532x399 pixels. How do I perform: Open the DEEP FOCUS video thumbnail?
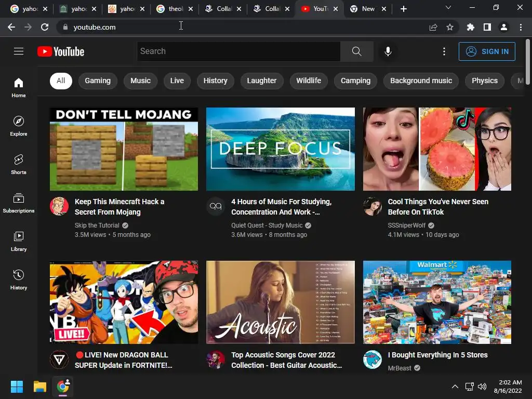pos(281,149)
